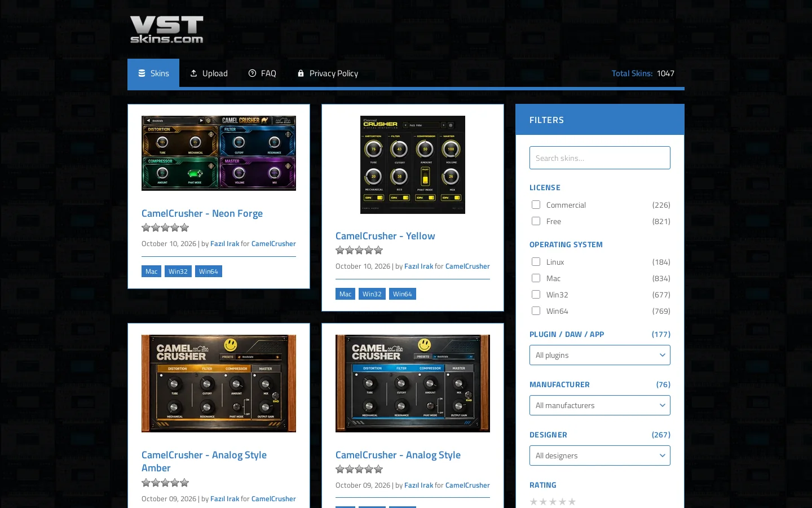Open the All plugins dropdown
This screenshot has width=812, height=508.
pos(600,355)
